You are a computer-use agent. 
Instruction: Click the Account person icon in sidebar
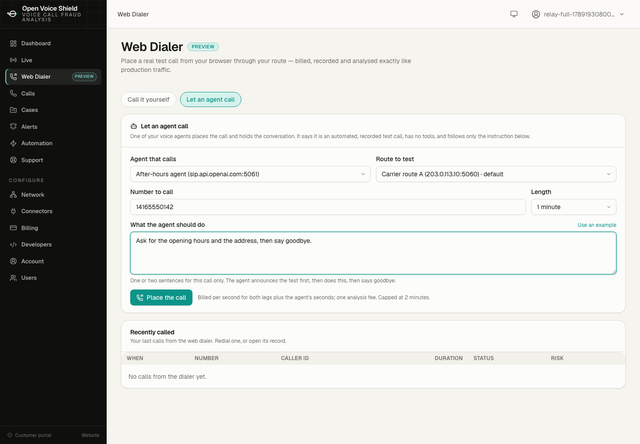coord(13,261)
